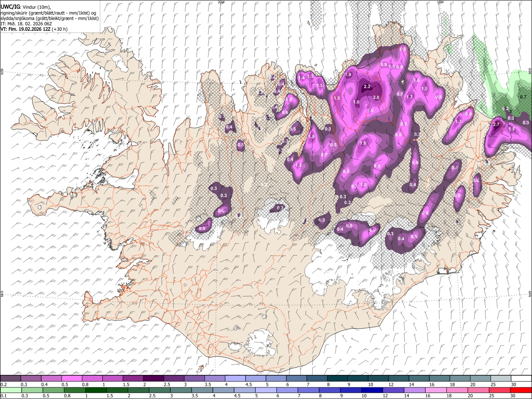Click the 20W longitude label
The image size is (532, 399).
[x=221, y=2]
